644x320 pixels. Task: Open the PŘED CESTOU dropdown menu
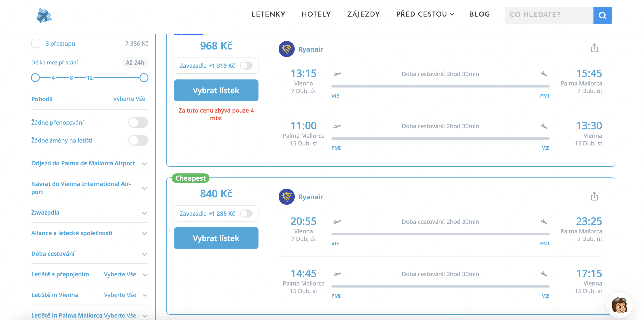click(x=425, y=14)
